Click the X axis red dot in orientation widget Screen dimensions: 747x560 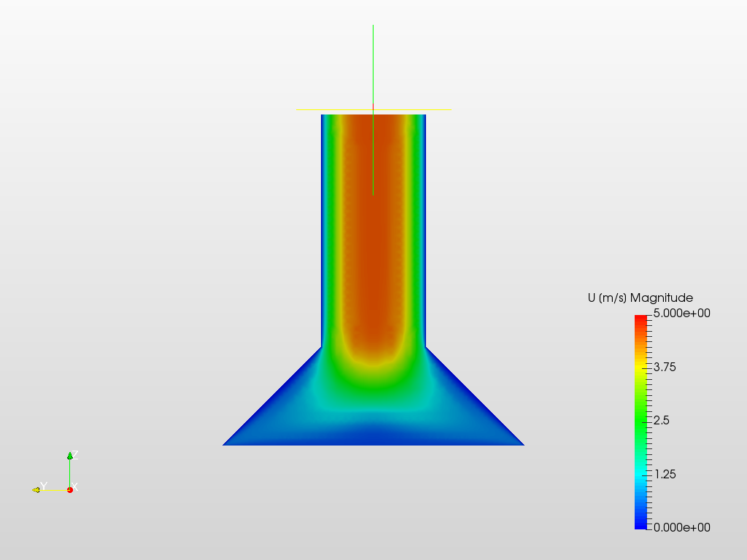[70, 490]
